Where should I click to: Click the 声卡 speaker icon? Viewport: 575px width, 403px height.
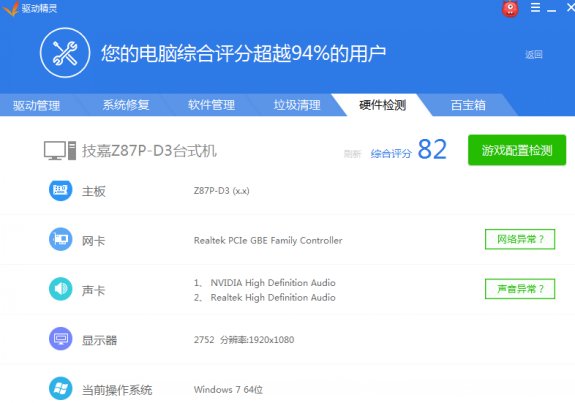[x=61, y=289]
